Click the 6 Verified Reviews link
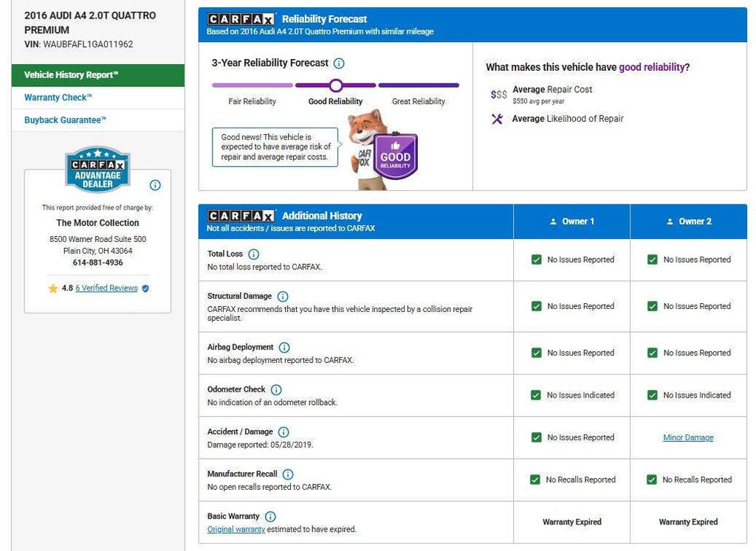 106,288
